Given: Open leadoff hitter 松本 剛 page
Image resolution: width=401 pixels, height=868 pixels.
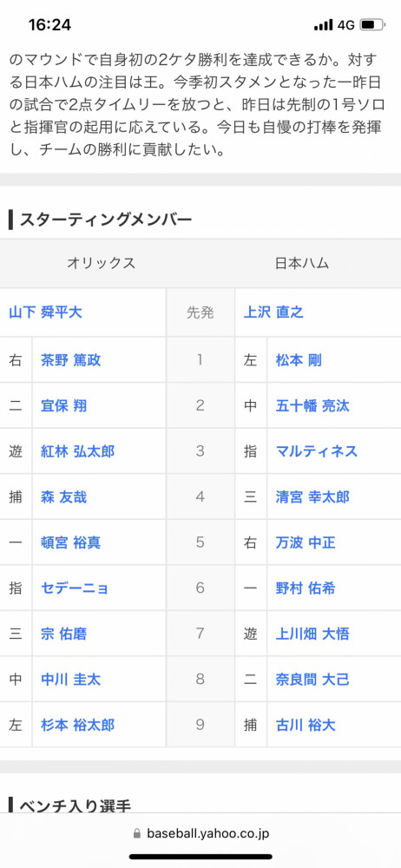Looking at the screenshot, I should coord(299,360).
